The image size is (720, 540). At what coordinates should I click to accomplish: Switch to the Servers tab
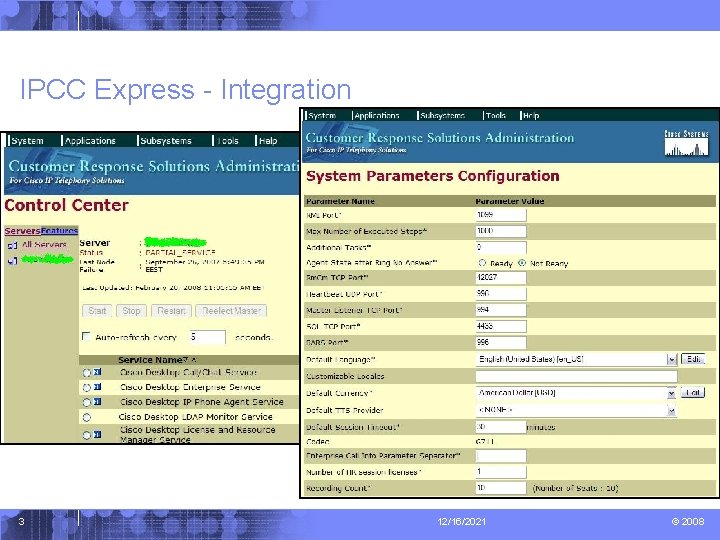[x=22, y=231]
